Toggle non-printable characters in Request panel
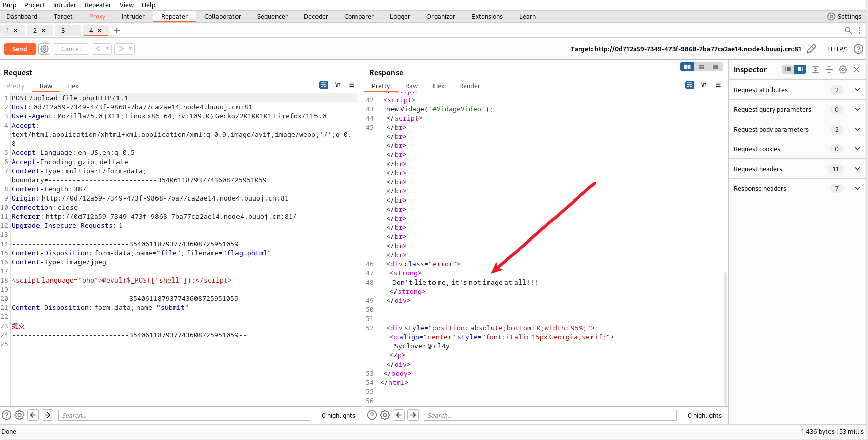 coord(338,85)
